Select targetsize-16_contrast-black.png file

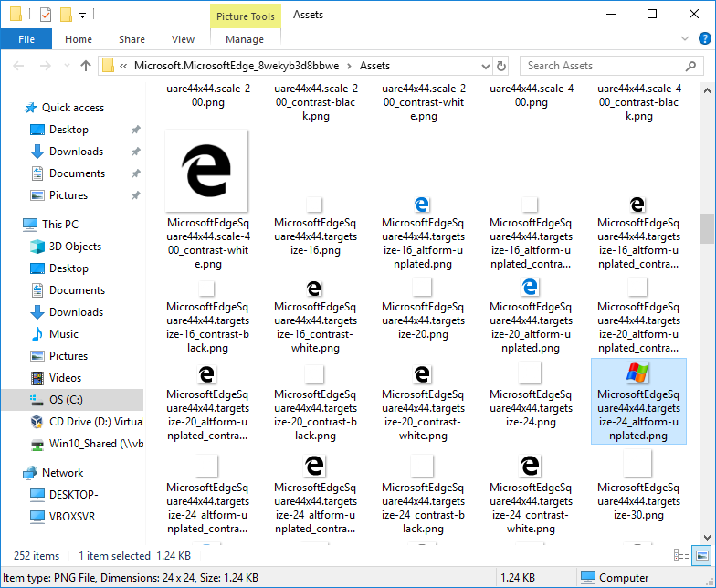coord(207,317)
